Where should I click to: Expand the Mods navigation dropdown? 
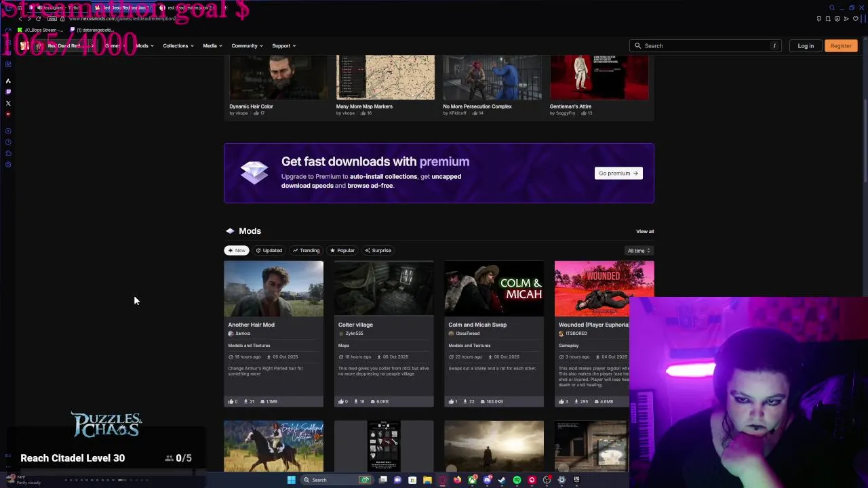(x=144, y=45)
